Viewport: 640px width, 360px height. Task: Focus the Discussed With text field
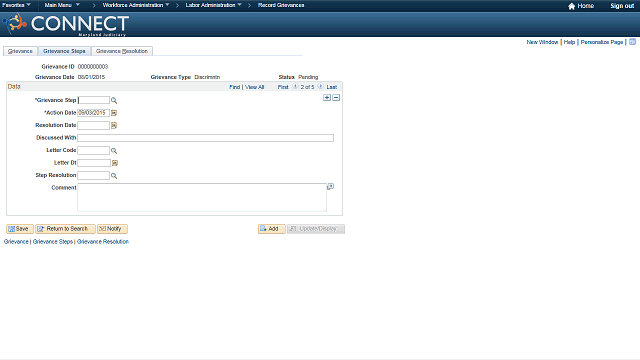(205, 138)
